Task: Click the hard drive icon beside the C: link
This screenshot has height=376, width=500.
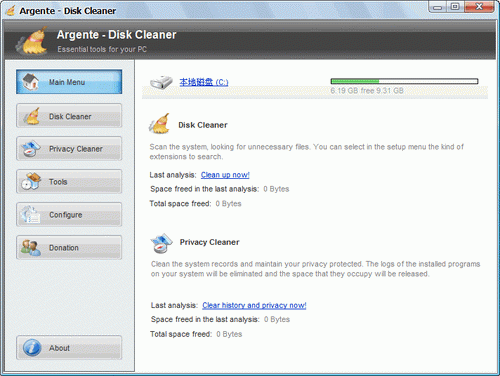Action: [x=161, y=82]
